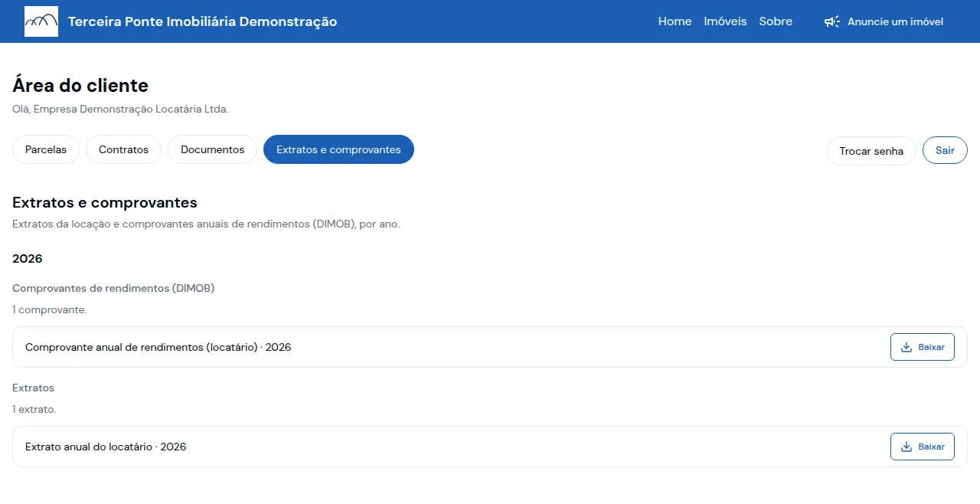This screenshot has height=504, width=980.
Task: Click "Extrato anual do locatário · 2026" text
Action: click(x=106, y=447)
